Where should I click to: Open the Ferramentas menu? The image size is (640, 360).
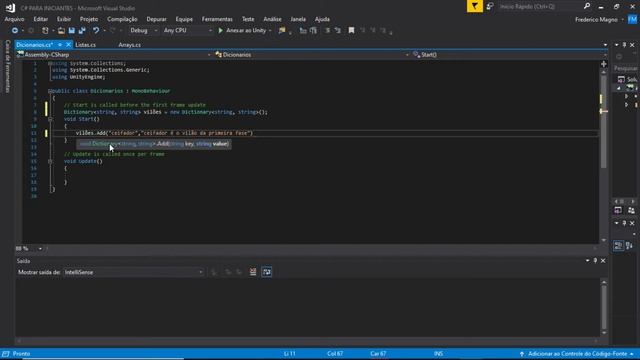[217, 19]
